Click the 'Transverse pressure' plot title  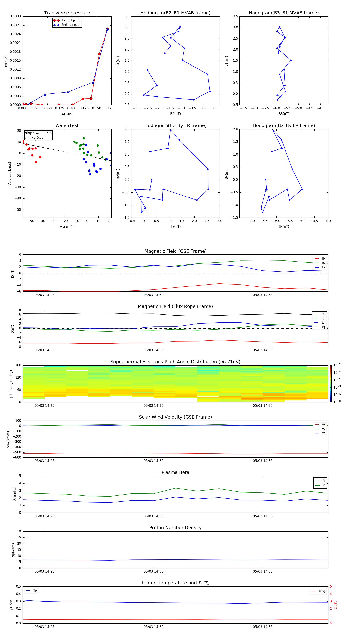point(67,13)
